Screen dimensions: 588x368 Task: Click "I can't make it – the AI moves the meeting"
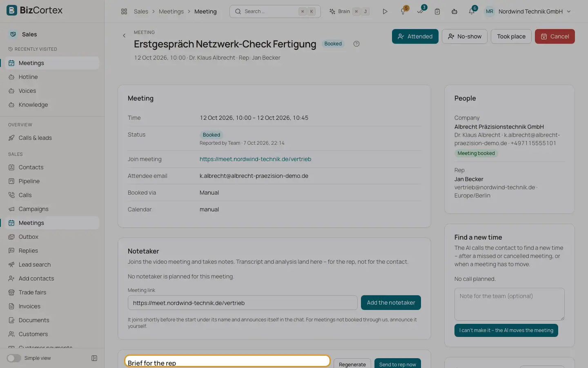click(506, 330)
